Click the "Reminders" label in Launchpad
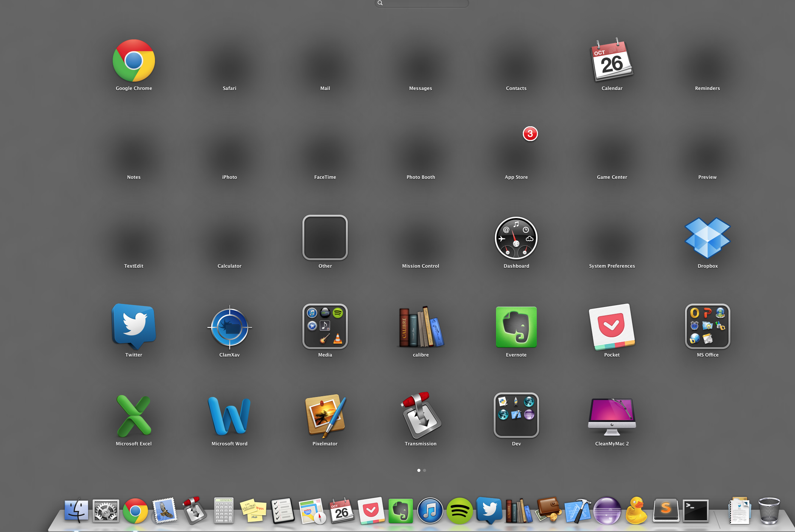Image resolution: width=795 pixels, height=532 pixels. click(707, 88)
